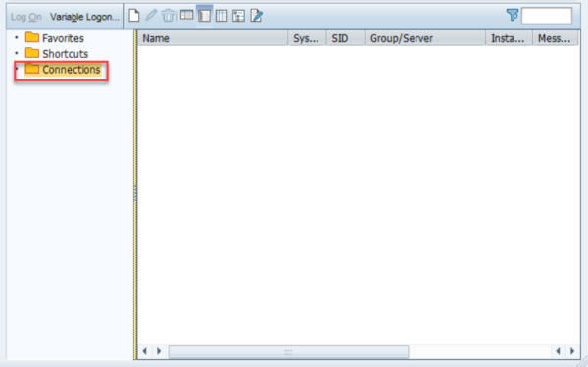Click the New connection page icon
This screenshot has width=588, height=367.
[134, 16]
